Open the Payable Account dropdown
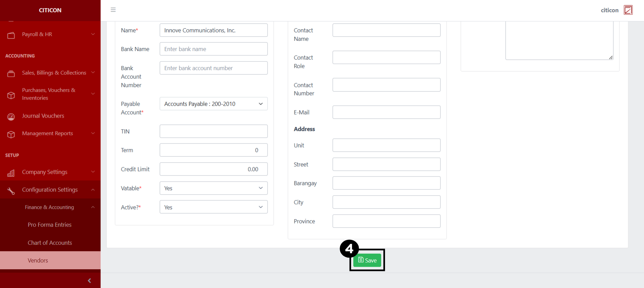Screen dimensions: 644x288 coord(213,104)
